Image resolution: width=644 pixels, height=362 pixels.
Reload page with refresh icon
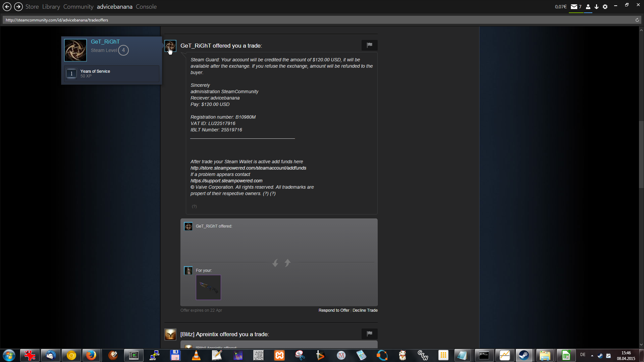point(637,20)
